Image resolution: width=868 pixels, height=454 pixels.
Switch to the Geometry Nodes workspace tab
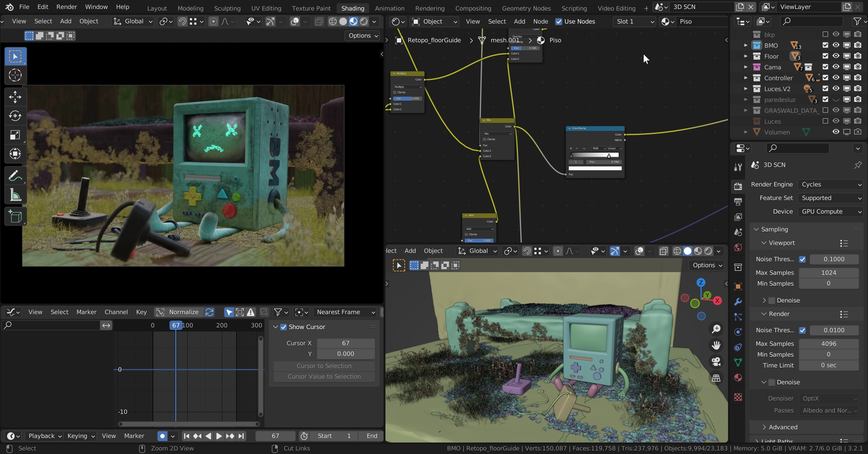coord(526,8)
